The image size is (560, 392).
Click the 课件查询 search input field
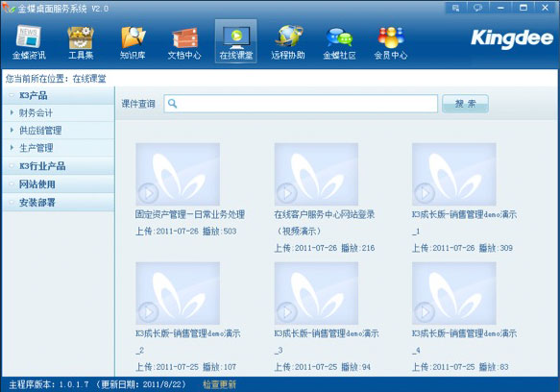click(301, 104)
